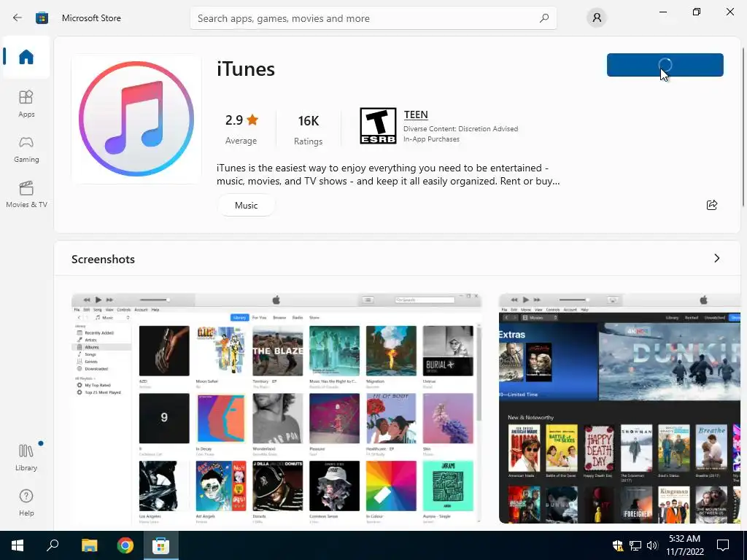Click the 'In-App Purchases' text
Viewport: 747px width, 560px height.
pyautogui.click(x=432, y=139)
